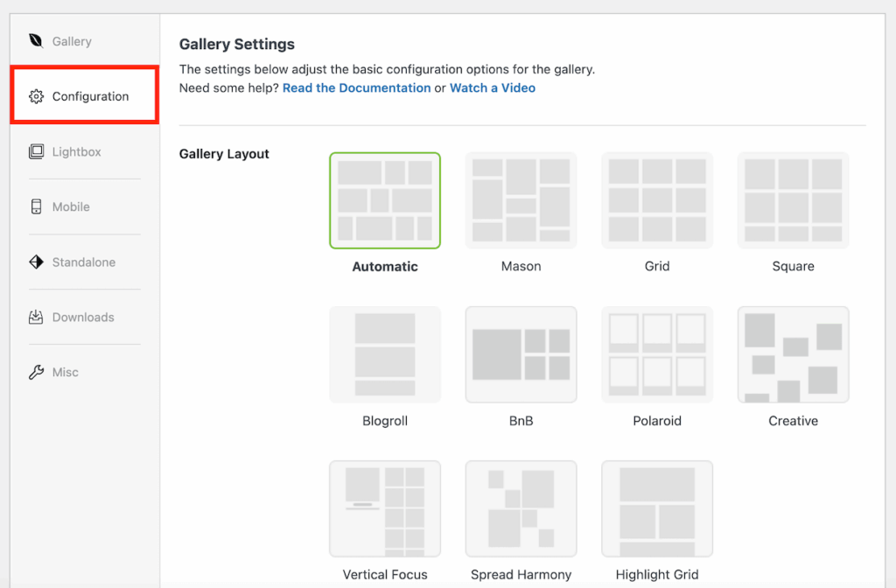Viewport: 896px width, 588px height.
Task: Select the Square gallery layout
Action: (x=792, y=199)
